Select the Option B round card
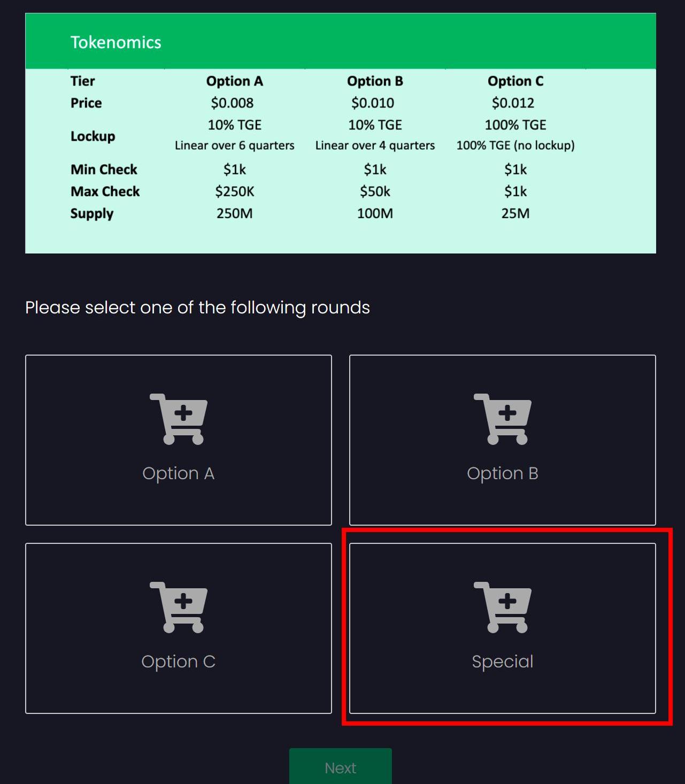Screen dimensions: 685x784 pos(503,440)
